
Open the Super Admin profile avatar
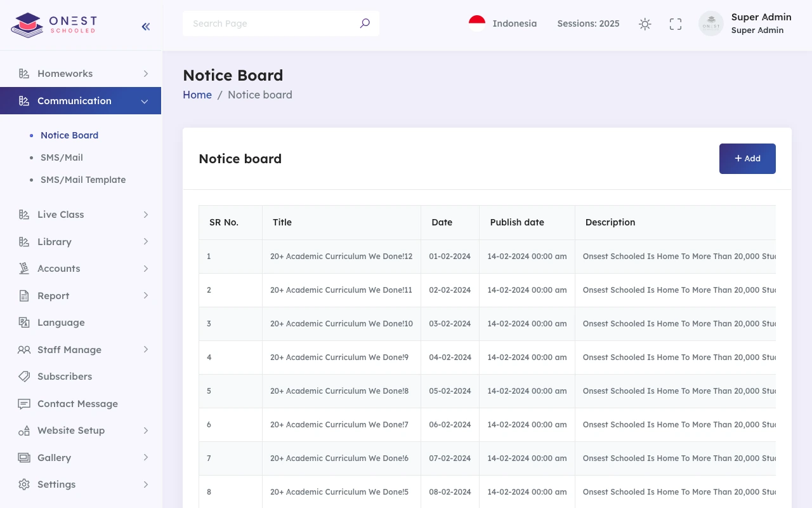(x=711, y=24)
